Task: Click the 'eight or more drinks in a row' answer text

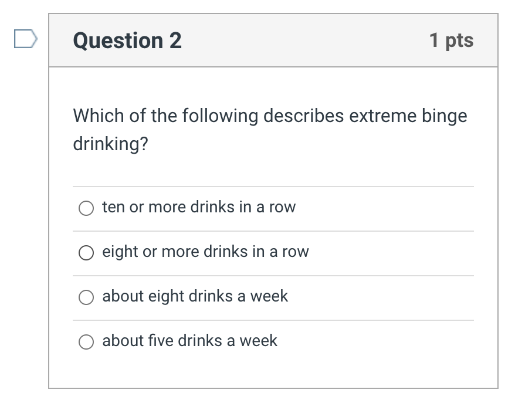Action: click(x=205, y=252)
